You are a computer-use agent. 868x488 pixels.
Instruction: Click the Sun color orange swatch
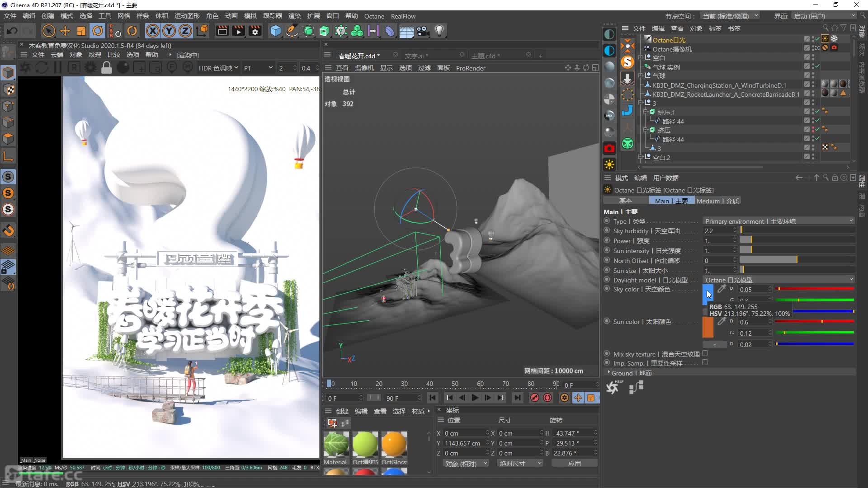click(x=708, y=327)
